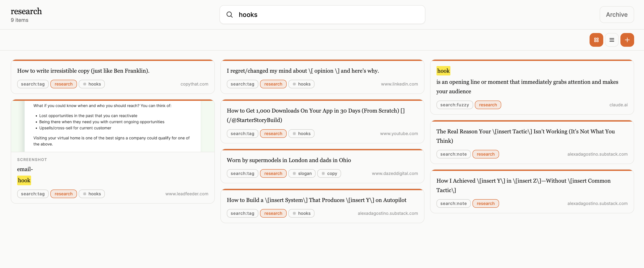Click the search:fuzzy tag
The image size is (644, 268).
tap(454, 105)
